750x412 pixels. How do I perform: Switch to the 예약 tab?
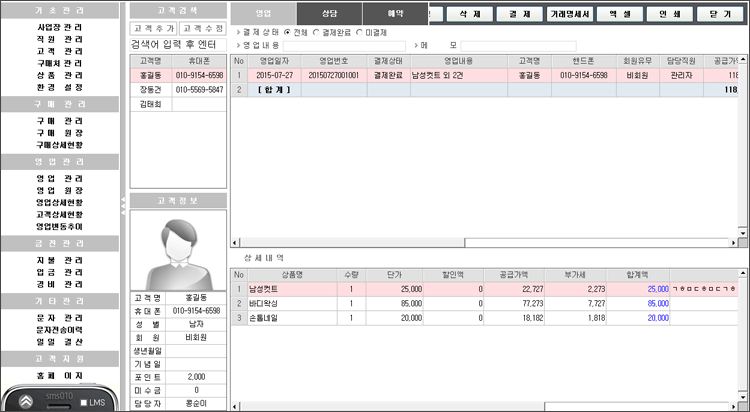pos(390,15)
